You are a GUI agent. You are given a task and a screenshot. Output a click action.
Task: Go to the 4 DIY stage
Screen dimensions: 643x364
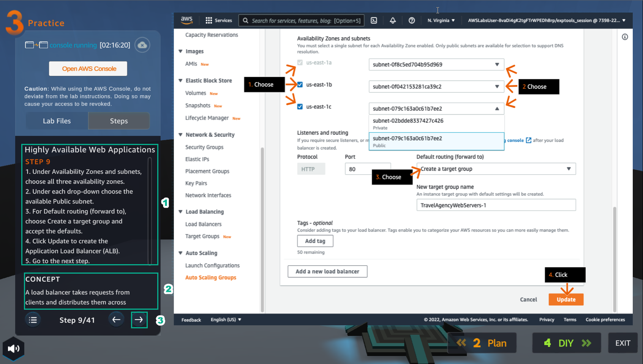[x=567, y=343]
